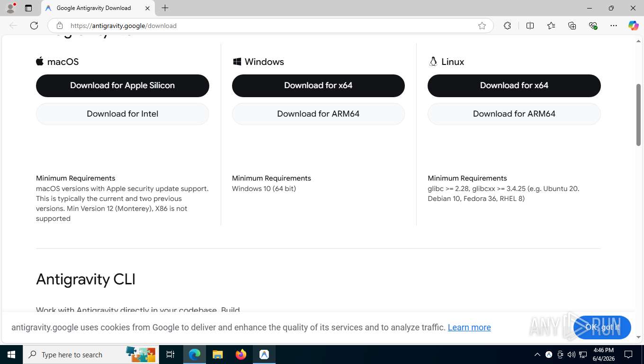This screenshot has height=364, width=644.
Task: Open the notification center
Action: tap(628, 355)
